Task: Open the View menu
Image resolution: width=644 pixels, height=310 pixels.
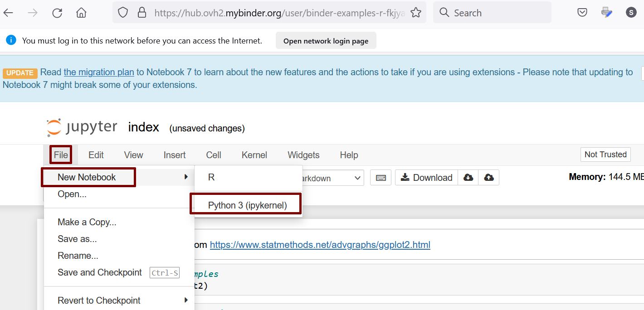Action: [134, 155]
